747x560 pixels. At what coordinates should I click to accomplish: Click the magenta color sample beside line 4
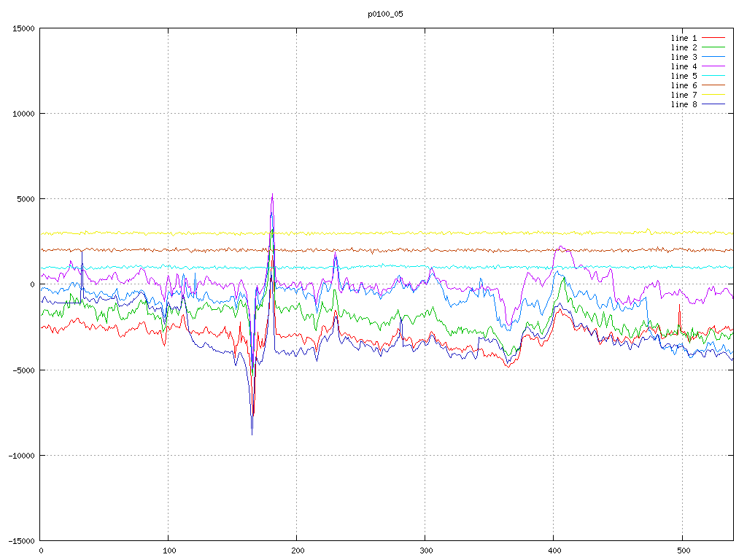713,66
